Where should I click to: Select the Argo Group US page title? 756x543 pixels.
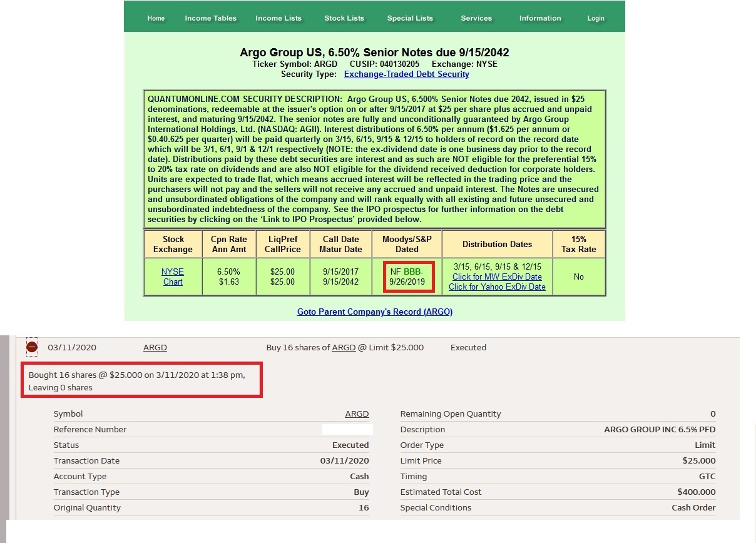(x=375, y=53)
